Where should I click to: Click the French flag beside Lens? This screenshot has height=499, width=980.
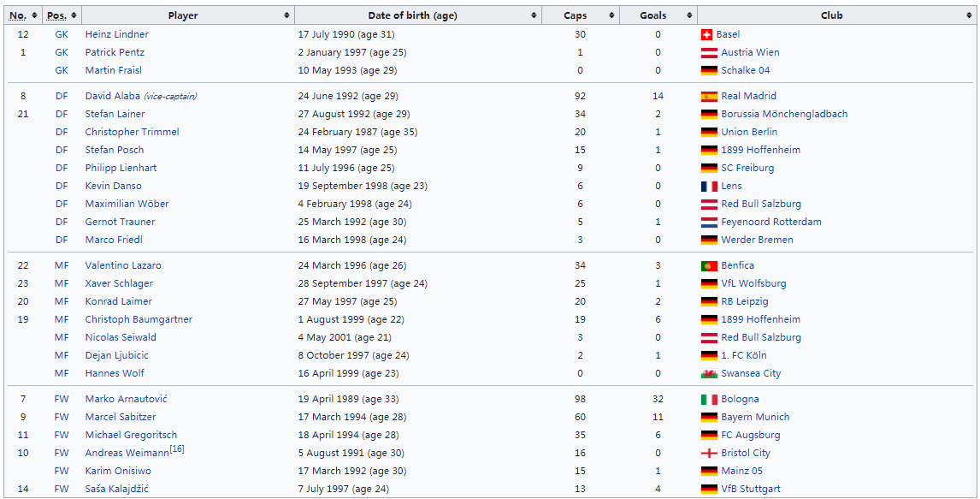(709, 187)
